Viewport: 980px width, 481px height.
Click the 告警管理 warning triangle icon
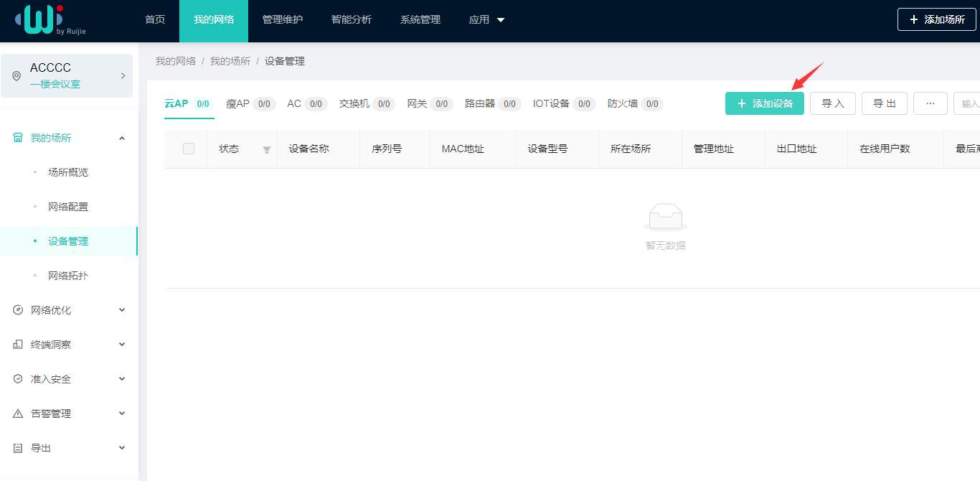(17, 413)
